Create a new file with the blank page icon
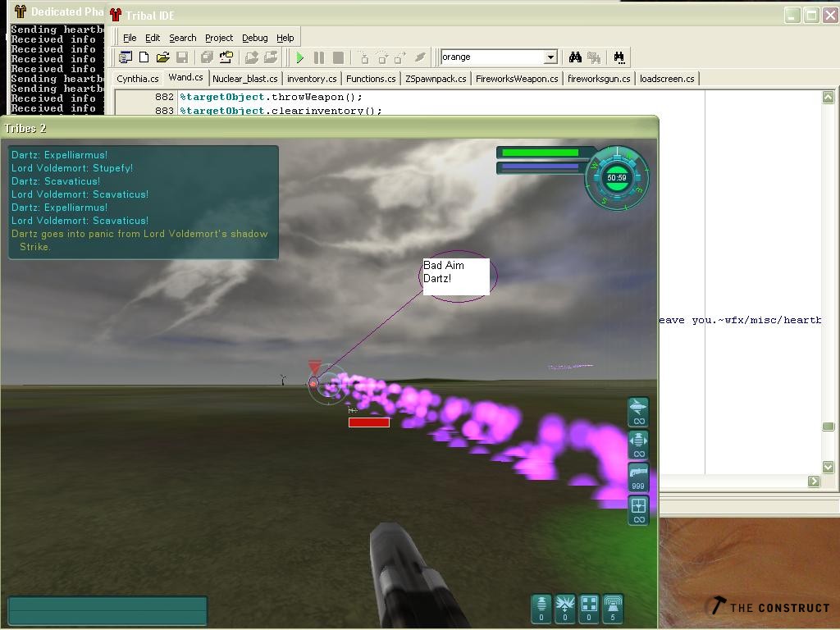 tap(144, 57)
